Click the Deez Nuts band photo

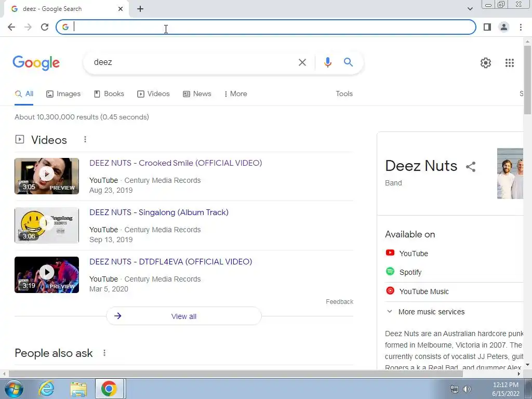pyautogui.click(x=510, y=174)
